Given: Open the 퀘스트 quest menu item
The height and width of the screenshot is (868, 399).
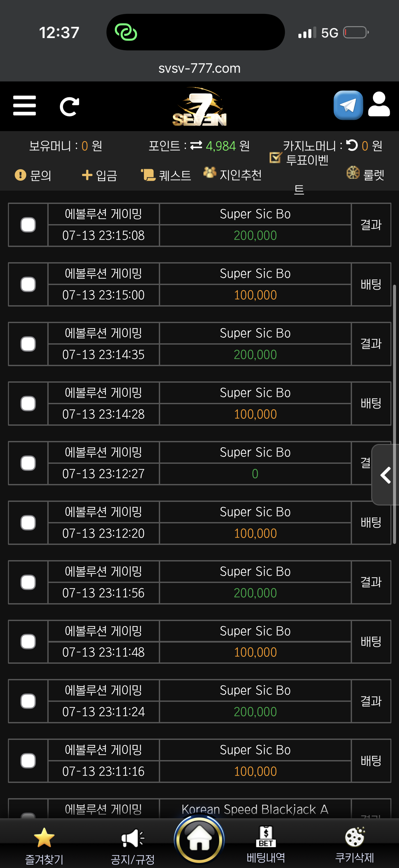Looking at the screenshot, I should (x=166, y=175).
